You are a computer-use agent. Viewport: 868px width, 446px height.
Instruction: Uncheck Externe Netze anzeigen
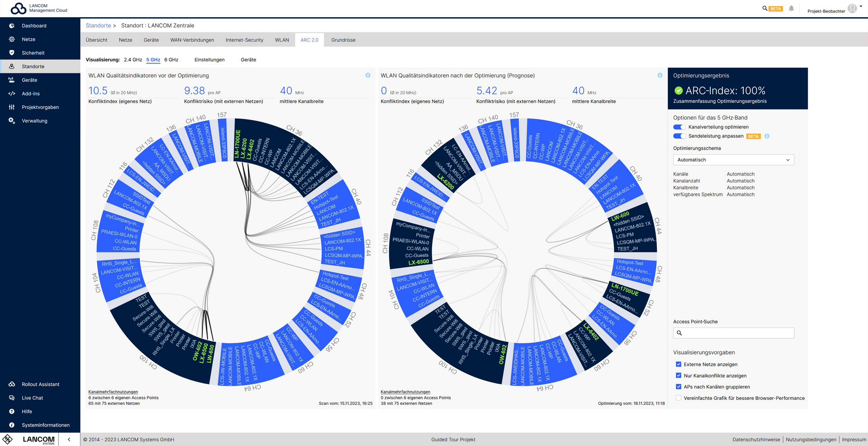click(679, 365)
